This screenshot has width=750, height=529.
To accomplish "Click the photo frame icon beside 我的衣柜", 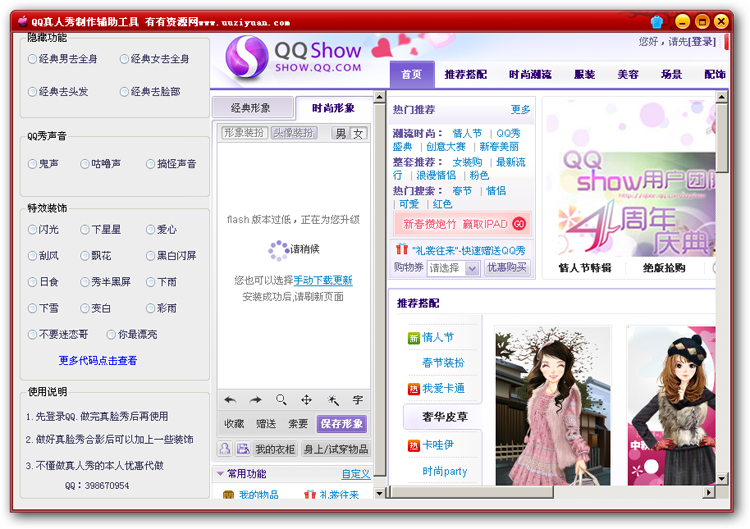I will [x=243, y=449].
